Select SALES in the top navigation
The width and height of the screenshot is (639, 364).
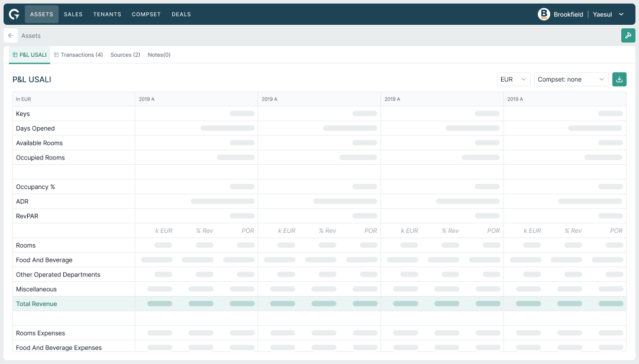(x=73, y=14)
